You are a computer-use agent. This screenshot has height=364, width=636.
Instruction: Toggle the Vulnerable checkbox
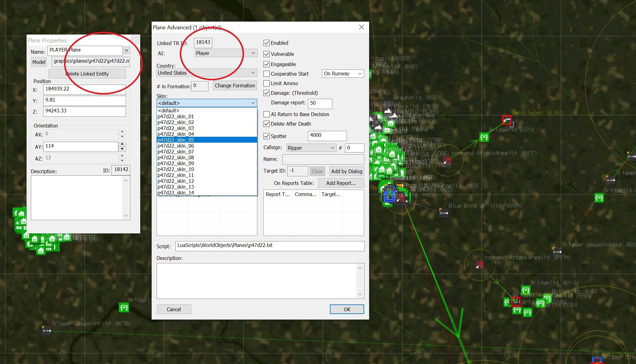(x=267, y=54)
